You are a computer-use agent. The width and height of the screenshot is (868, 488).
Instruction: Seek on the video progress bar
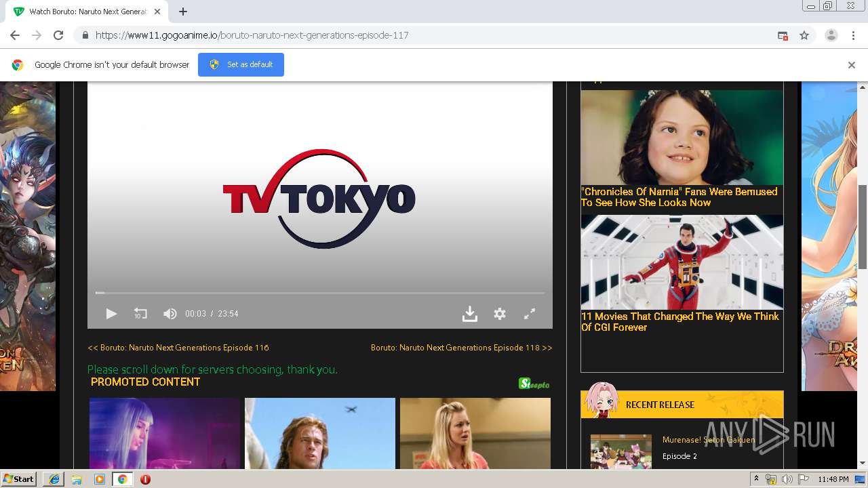tap(320, 293)
